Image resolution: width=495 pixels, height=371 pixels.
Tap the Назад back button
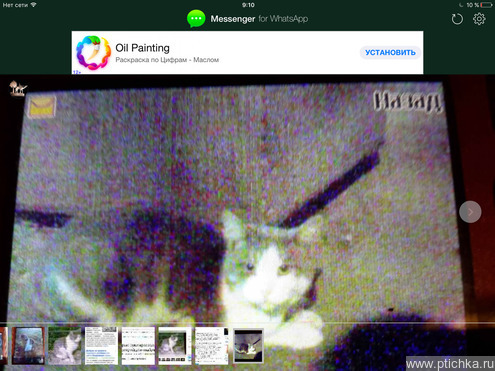pos(408,101)
